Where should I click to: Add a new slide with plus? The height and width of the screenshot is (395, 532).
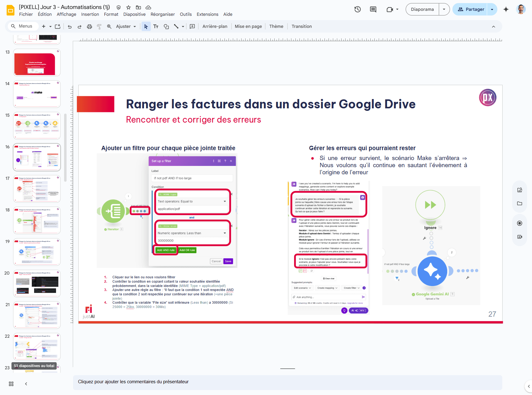[x=44, y=26]
